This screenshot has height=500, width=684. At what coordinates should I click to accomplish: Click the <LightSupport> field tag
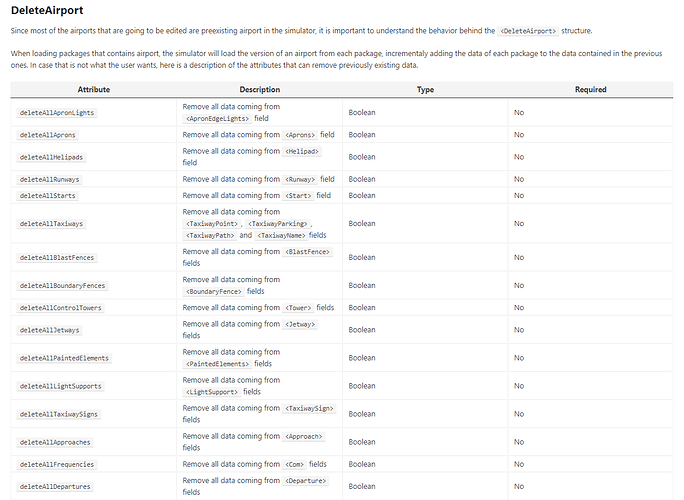pyautogui.click(x=212, y=392)
